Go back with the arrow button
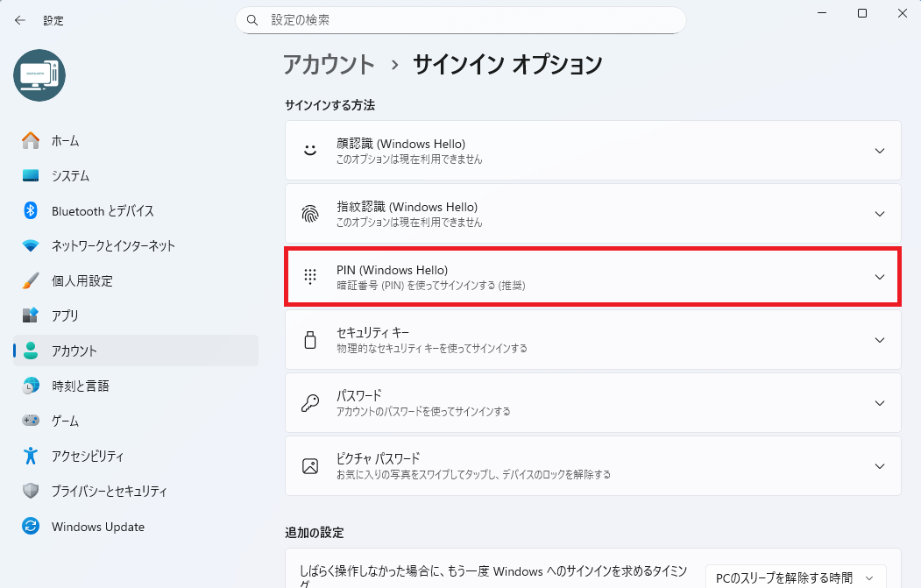Screen dimensions: 921x588 (20, 19)
